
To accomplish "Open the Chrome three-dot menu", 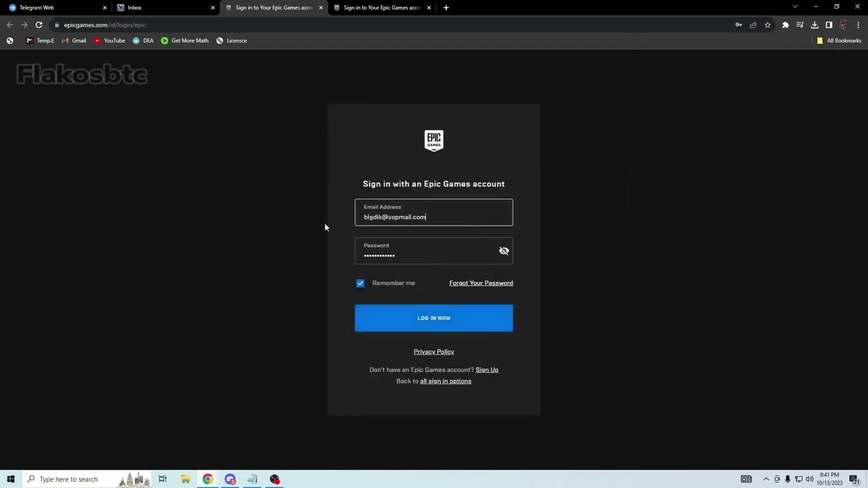I will 858,25.
